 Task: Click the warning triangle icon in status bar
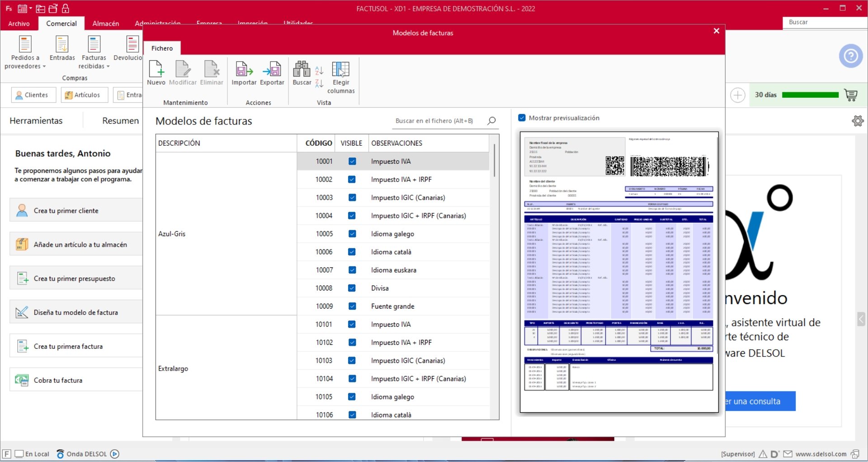point(763,454)
